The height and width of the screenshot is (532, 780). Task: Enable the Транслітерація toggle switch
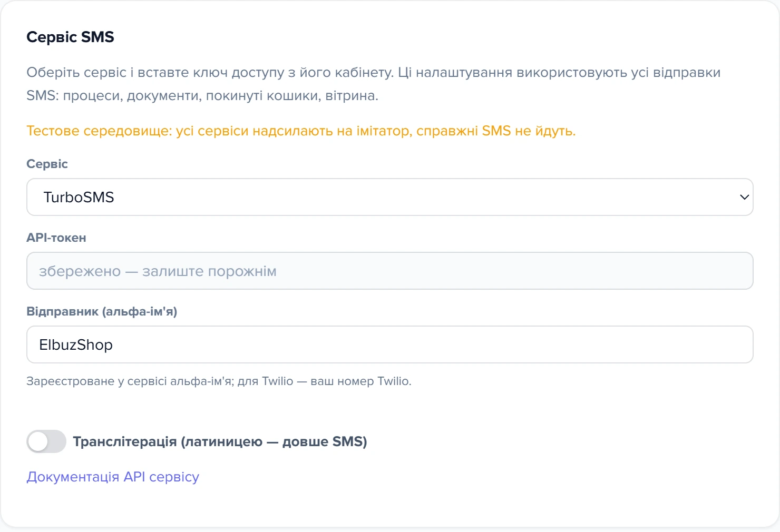point(46,441)
